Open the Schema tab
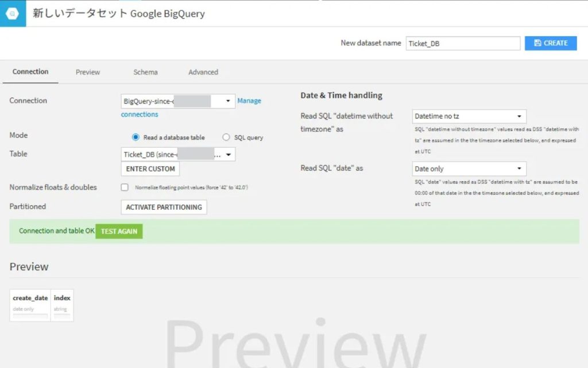 pos(145,72)
